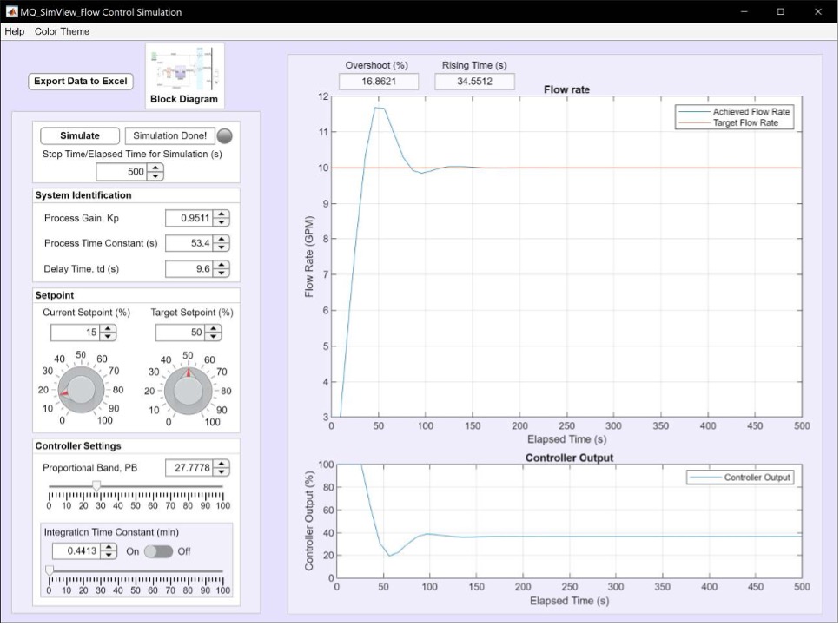Increase the Stop Time spinner value

(155, 168)
